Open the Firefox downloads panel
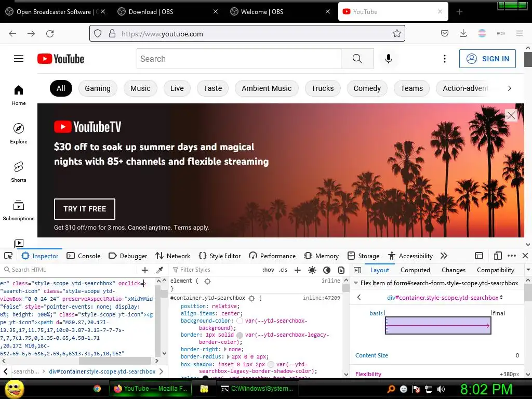The width and height of the screenshot is (532, 399). (463, 33)
